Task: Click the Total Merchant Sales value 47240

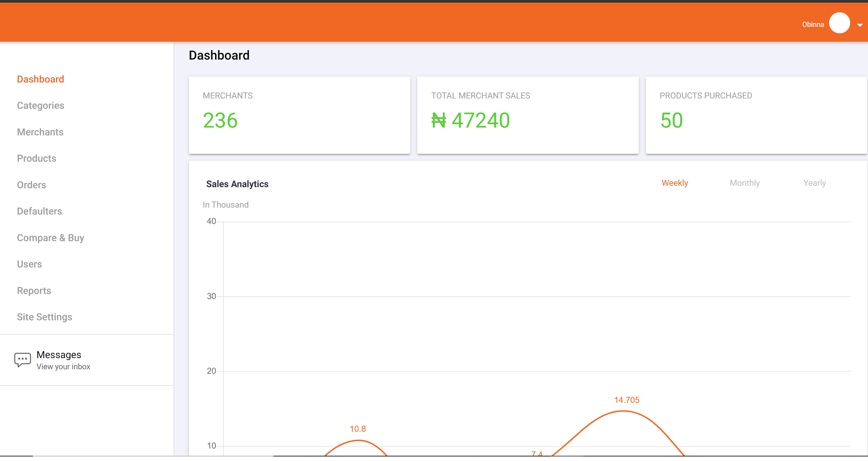Action: click(x=480, y=120)
